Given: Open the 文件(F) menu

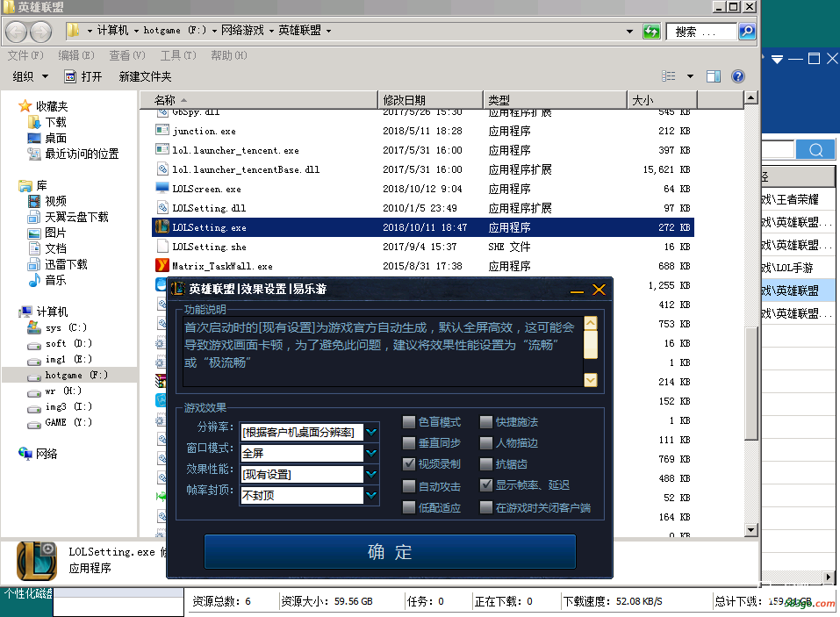Looking at the screenshot, I should click(x=25, y=55).
